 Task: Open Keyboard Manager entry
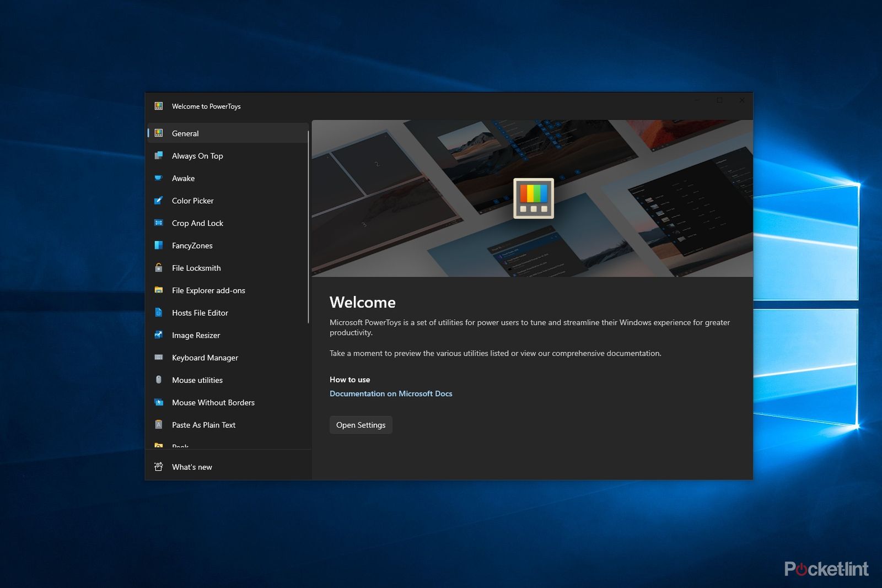(227, 357)
